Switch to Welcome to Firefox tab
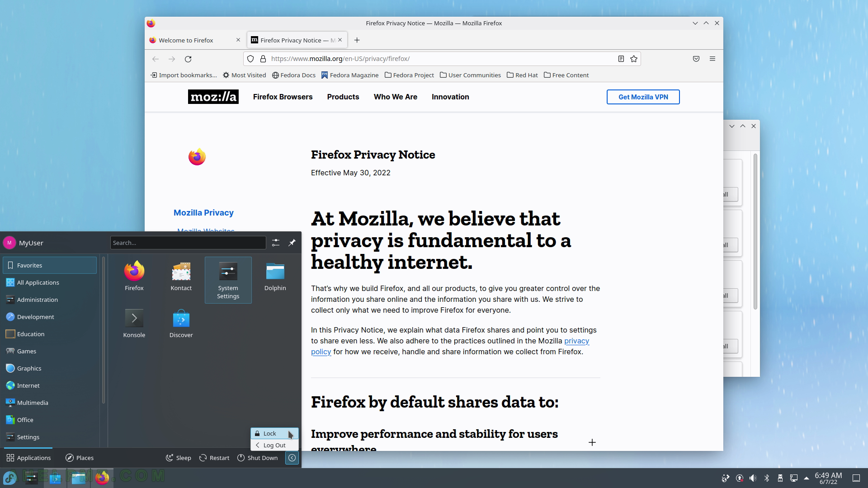The height and width of the screenshot is (488, 868). pos(195,40)
